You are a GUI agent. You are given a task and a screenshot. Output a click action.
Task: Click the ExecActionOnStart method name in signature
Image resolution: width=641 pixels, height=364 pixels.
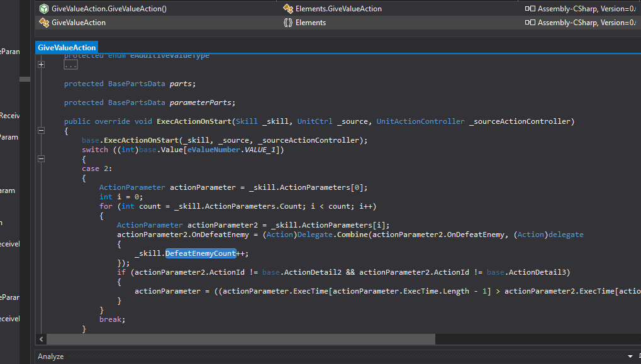pyautogui.click(x=194, y=121)
